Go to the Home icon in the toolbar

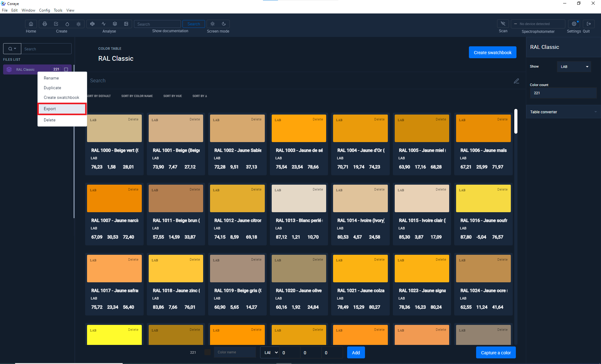tap(31, 24)
